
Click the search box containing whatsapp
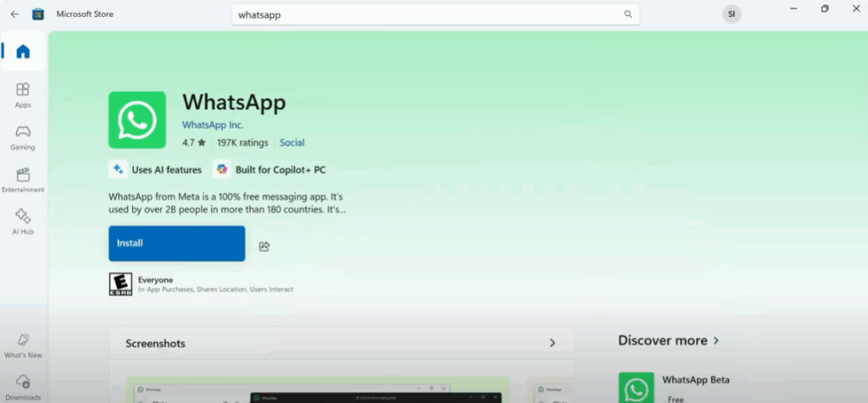click(x=435, y=15)
